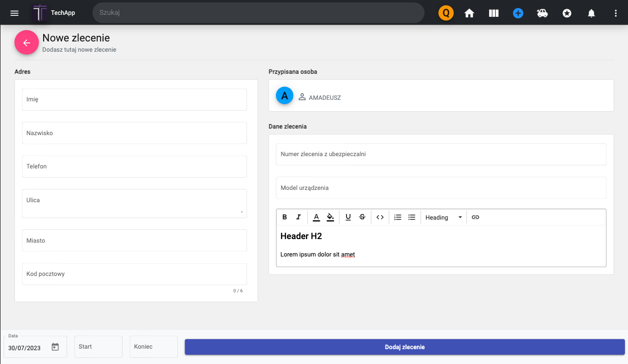
Task: Click the Dodaj zlecenie button
Action: (x=404, y=347)
